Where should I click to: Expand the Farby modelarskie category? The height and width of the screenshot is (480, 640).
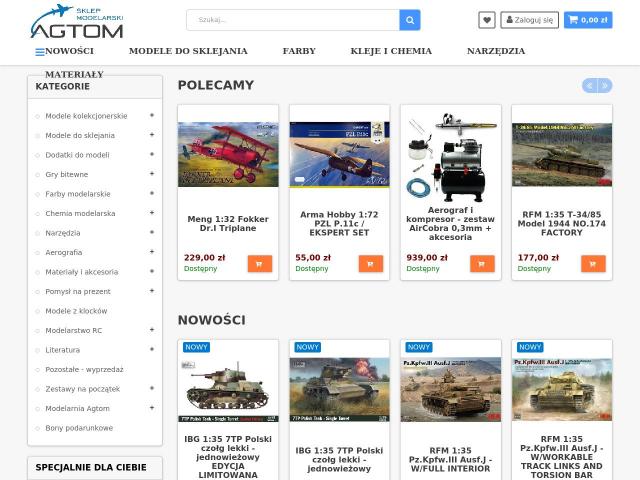[152, 193]
